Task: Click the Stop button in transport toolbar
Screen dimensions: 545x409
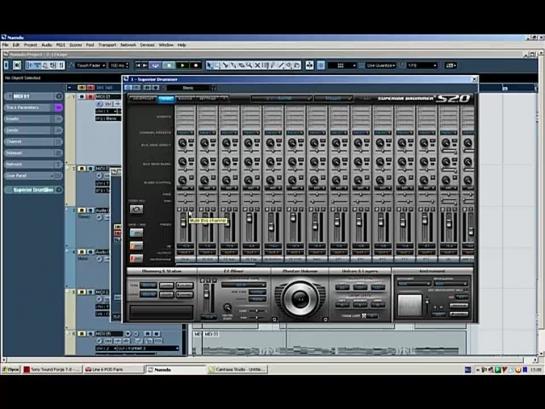Action: point(169,65)
